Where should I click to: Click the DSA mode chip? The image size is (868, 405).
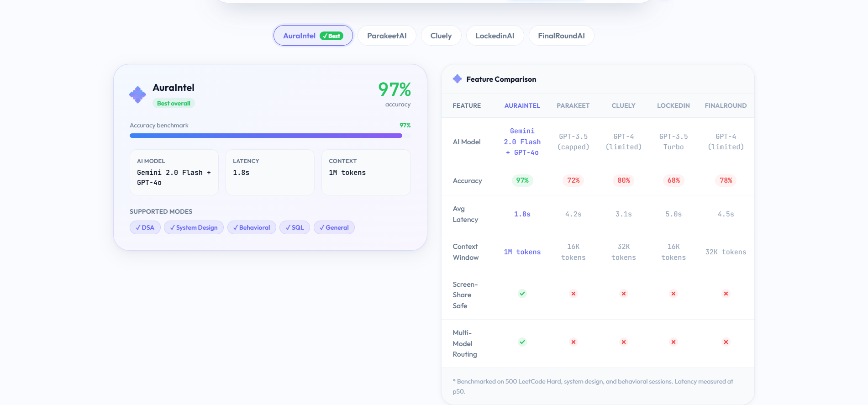pyautogui.click(x=145, y=227)
